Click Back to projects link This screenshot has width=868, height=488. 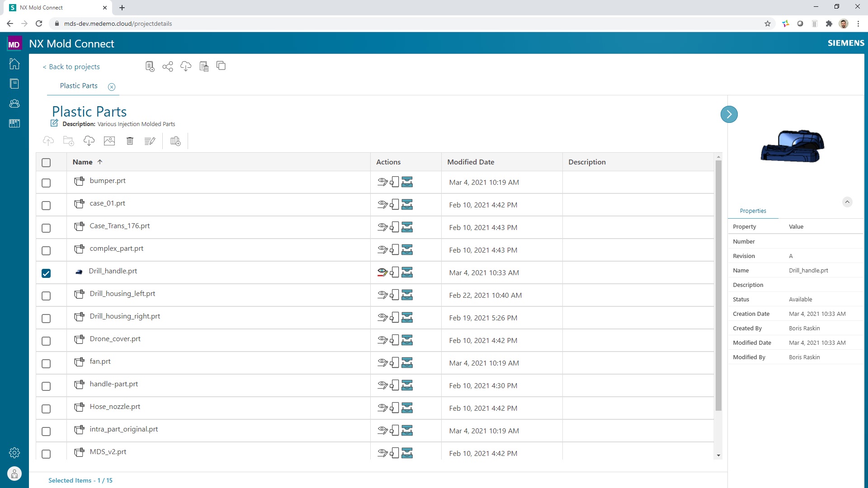click(71, 67)
